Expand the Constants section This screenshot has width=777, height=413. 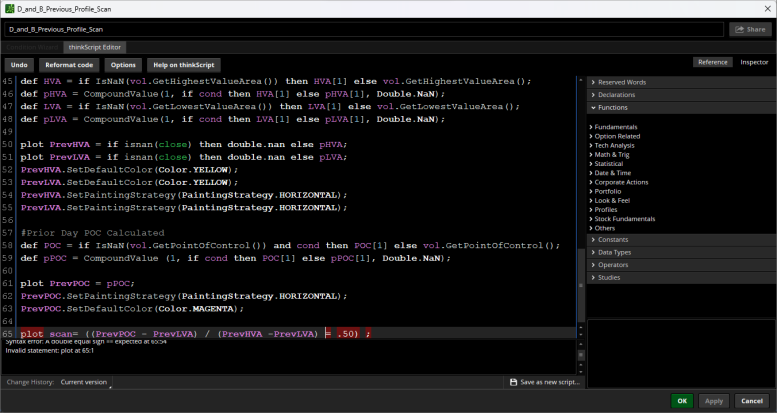pos(613,240)
